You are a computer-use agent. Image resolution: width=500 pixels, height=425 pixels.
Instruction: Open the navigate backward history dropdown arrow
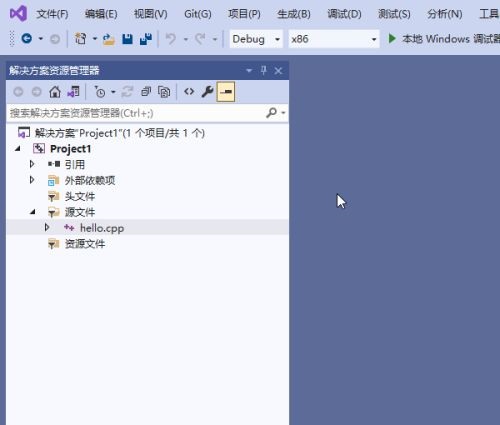click(x=41, y=39)
